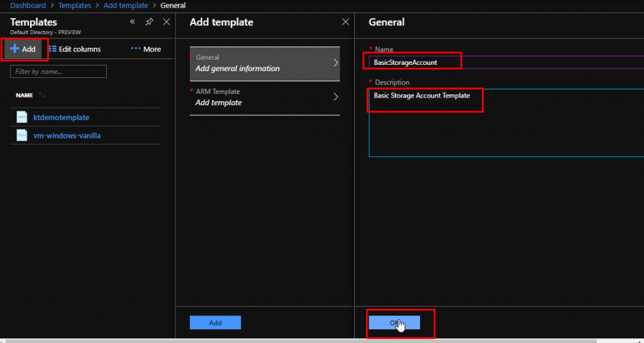Screen dimensions: 644x343
Task: Click the ktdemotemplate JSON file icon
Action: point(22,117)
